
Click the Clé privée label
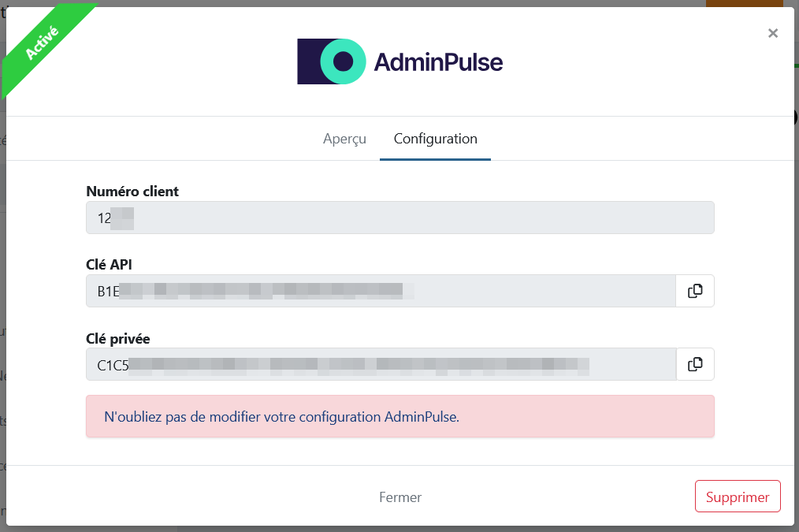point(118,339)
